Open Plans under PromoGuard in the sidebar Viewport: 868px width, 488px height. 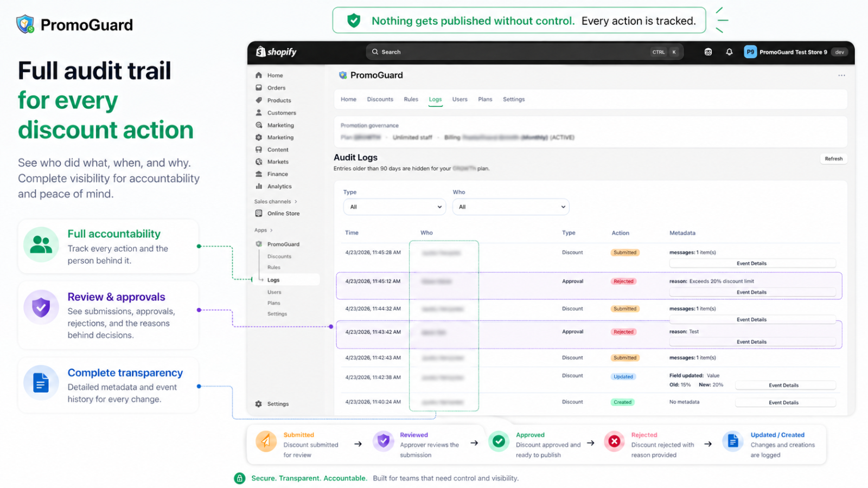click(274, 303)
